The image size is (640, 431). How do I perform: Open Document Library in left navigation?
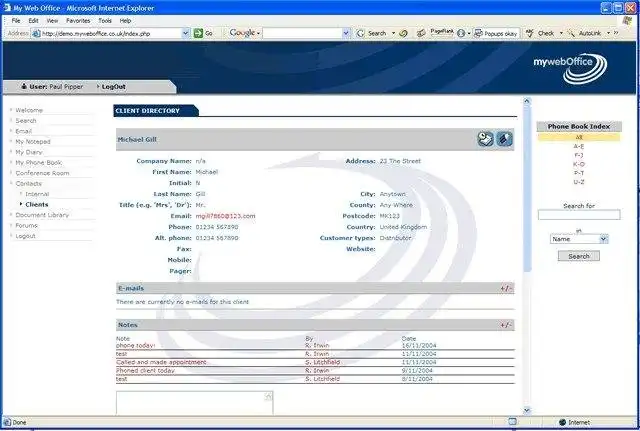(42, 215)
